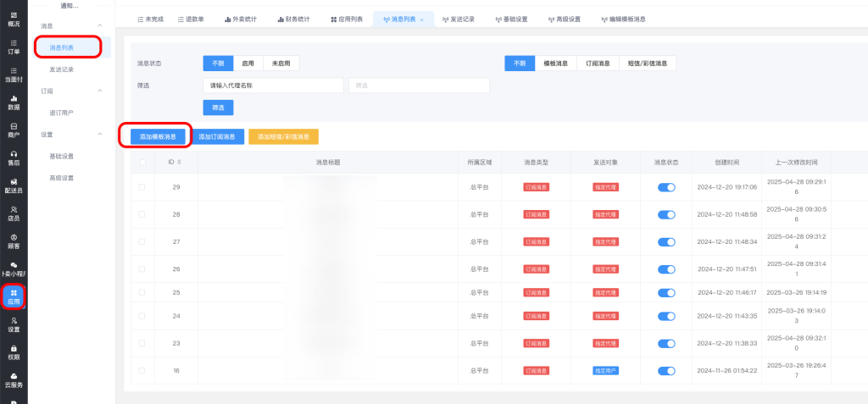Open 售后 after-sales headset icon
868x404 pixels.
(14, 158)
